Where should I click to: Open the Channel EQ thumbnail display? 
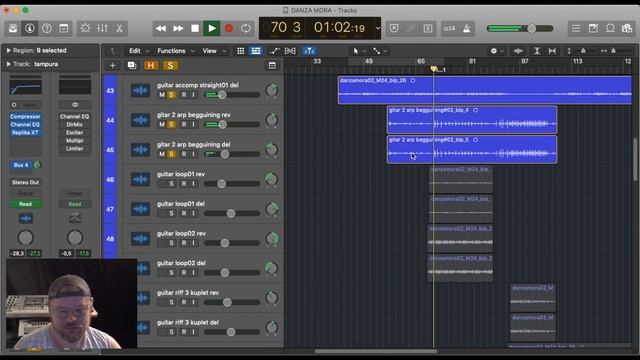pyautogui.click(x=25, y=88)
